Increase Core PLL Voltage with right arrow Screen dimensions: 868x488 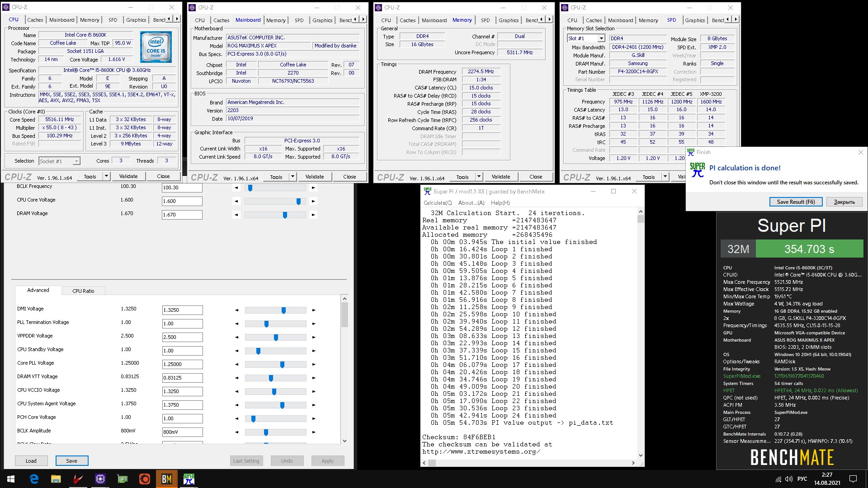coord(314,364)
